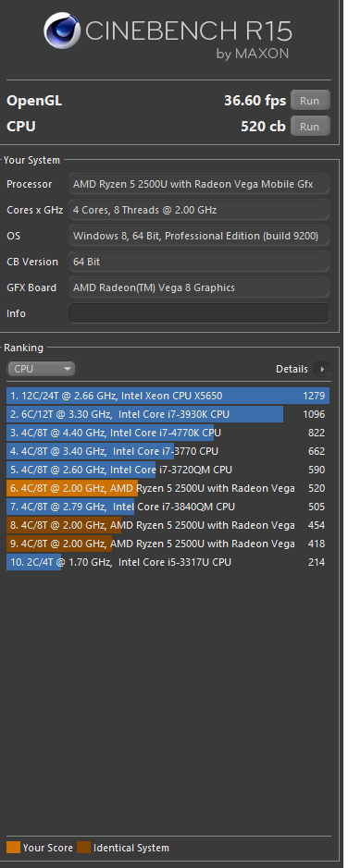Select the Ryzen 2500U row scoring 418
Image resolution: width=348 pixels, height=868 pixels.
tap(168, 544)
